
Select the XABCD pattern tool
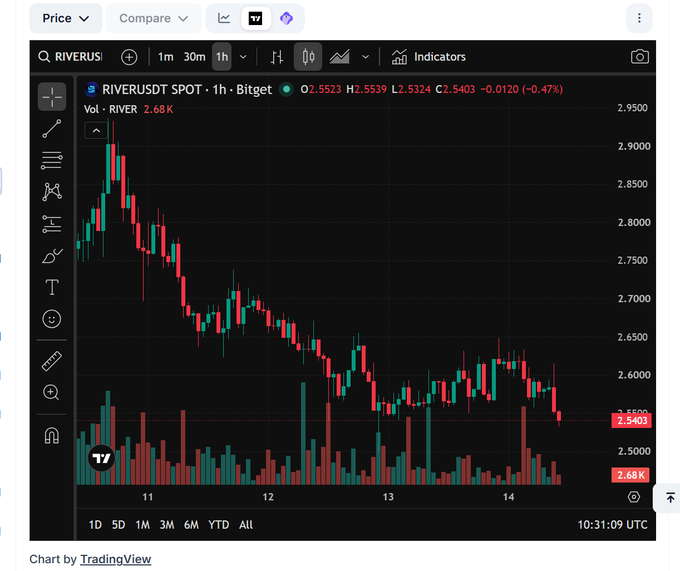[52, 192]
